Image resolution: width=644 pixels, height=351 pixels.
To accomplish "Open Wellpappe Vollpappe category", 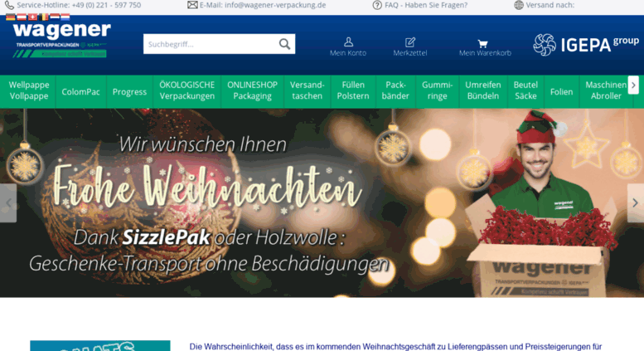I will click(x=29, y=90).
